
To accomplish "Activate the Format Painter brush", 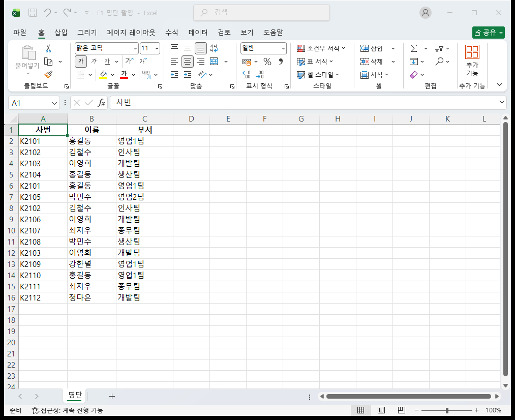I will click(x=48, y=75).
